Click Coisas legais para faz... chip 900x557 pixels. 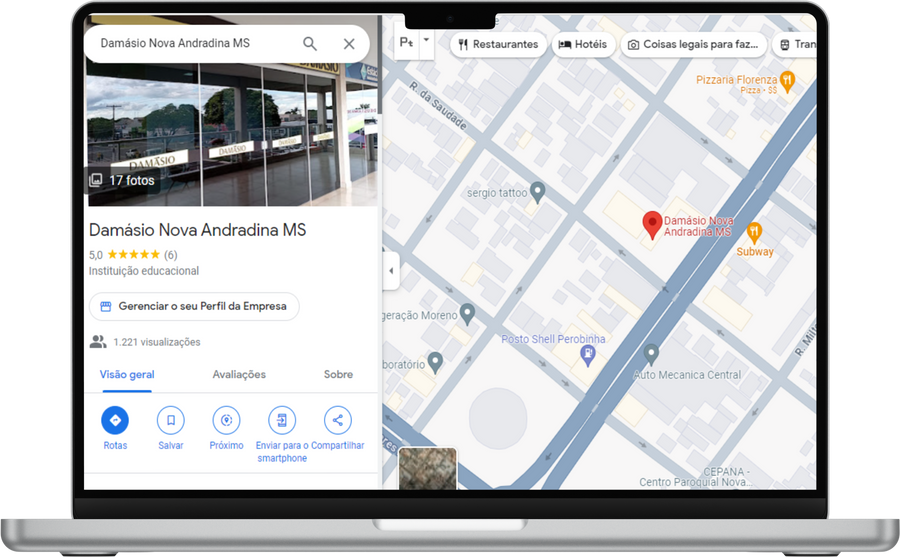(x=693, y=44)
